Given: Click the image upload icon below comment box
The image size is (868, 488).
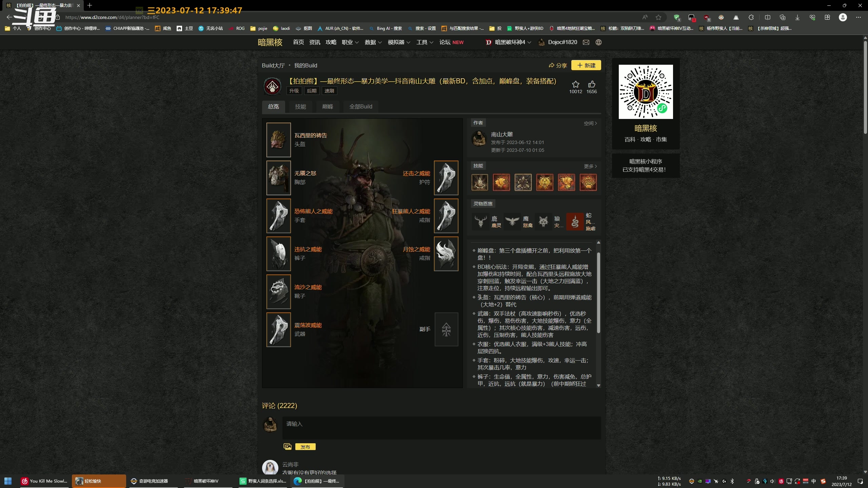Looking at the screenshot, I should [288, 447].
